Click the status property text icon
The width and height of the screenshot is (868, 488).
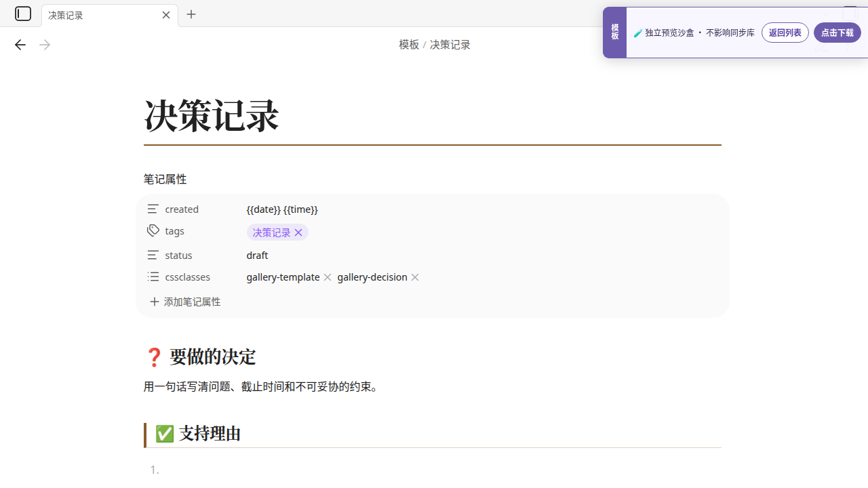[x=153, y=255]
